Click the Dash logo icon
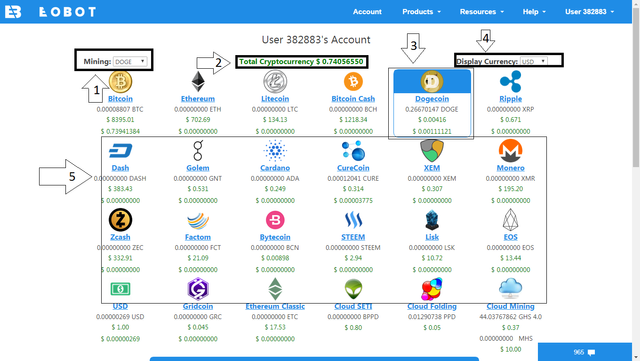The height and width of the screenshot is (361, 640). (120, 151)
